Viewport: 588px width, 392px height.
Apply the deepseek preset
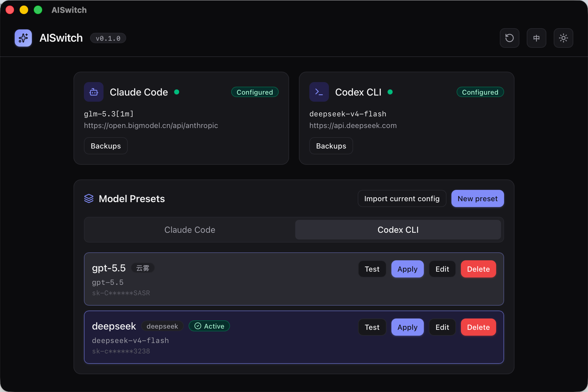coord(407,327)
